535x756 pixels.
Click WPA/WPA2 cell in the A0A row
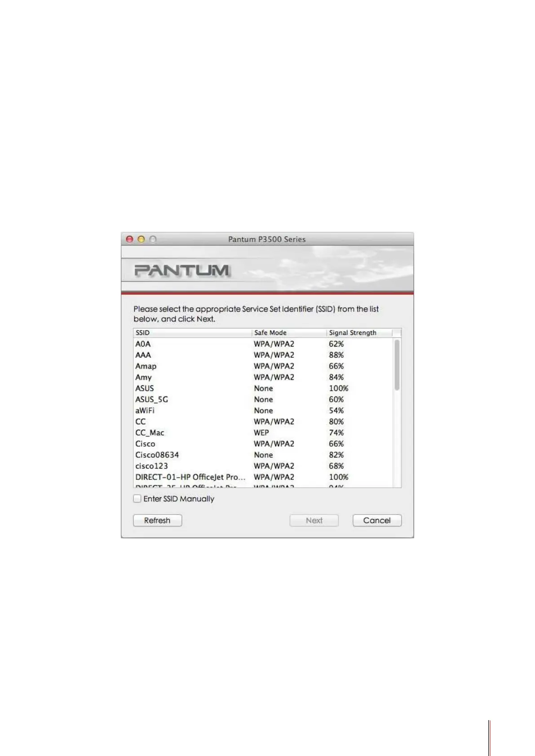274,344
